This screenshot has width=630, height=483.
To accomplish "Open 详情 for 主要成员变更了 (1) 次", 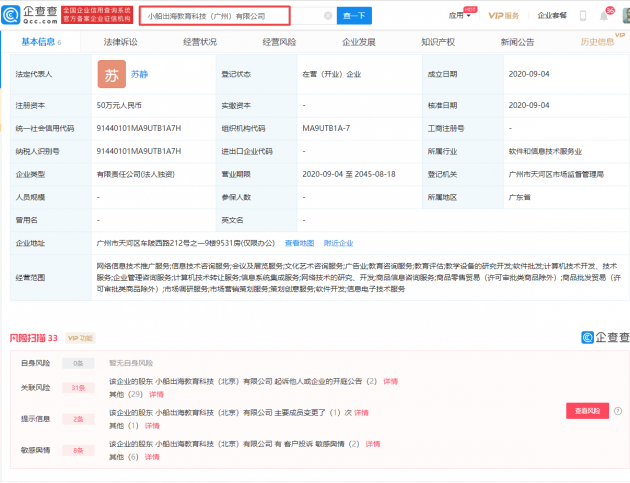I will (x=361, y=413).
